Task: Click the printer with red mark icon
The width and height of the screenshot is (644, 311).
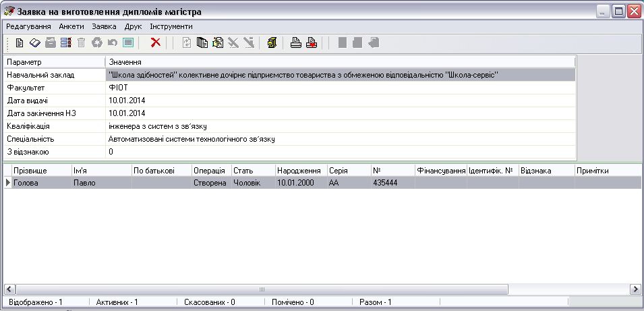Action: (x=312, y=43)
